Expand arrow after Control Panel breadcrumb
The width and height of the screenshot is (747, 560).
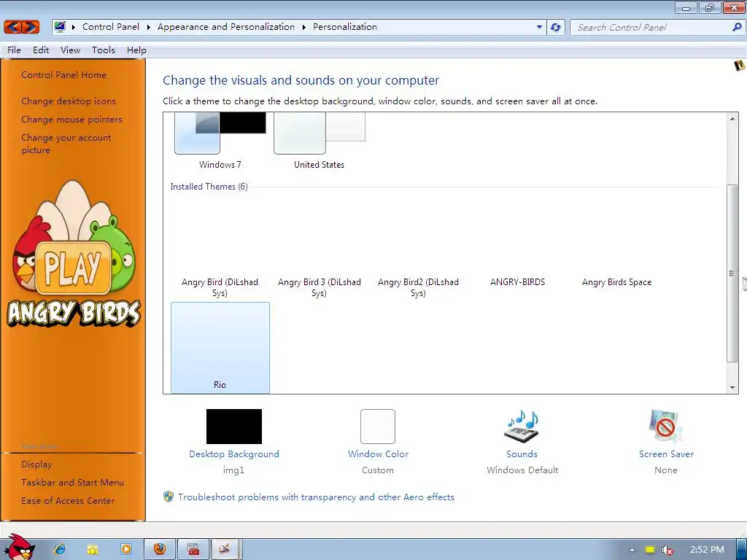point(148,27)
